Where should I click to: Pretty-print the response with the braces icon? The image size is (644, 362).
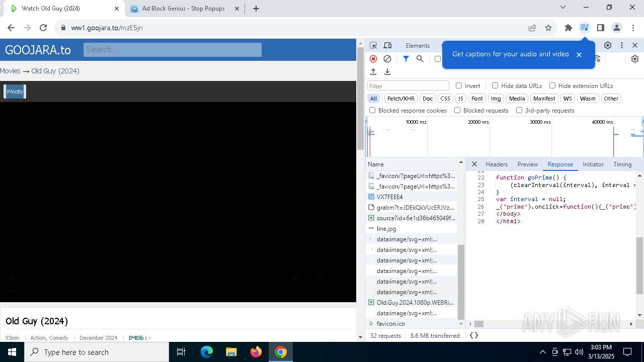[x=474, y=335]
